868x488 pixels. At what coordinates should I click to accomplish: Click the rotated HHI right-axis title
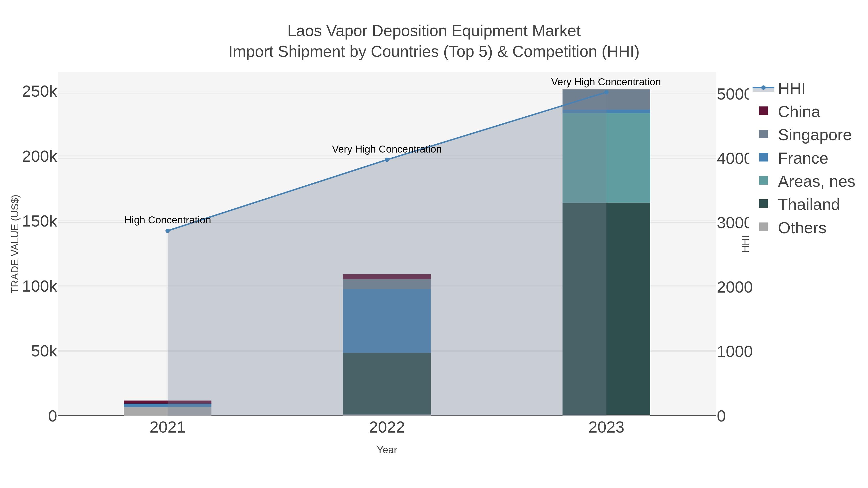pos(745,244)
